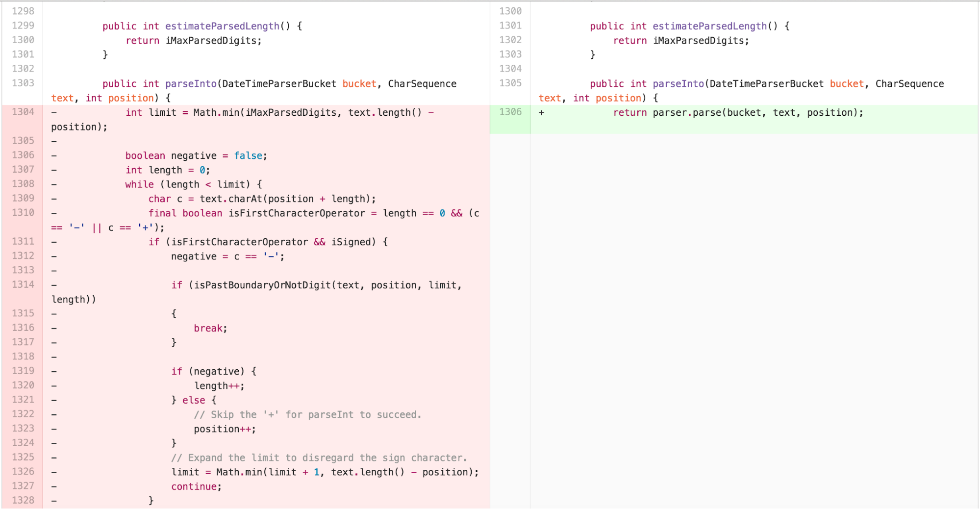
Task: Click removed line 'position++;'
Action: pyautogui.click(x=225, y=429)
